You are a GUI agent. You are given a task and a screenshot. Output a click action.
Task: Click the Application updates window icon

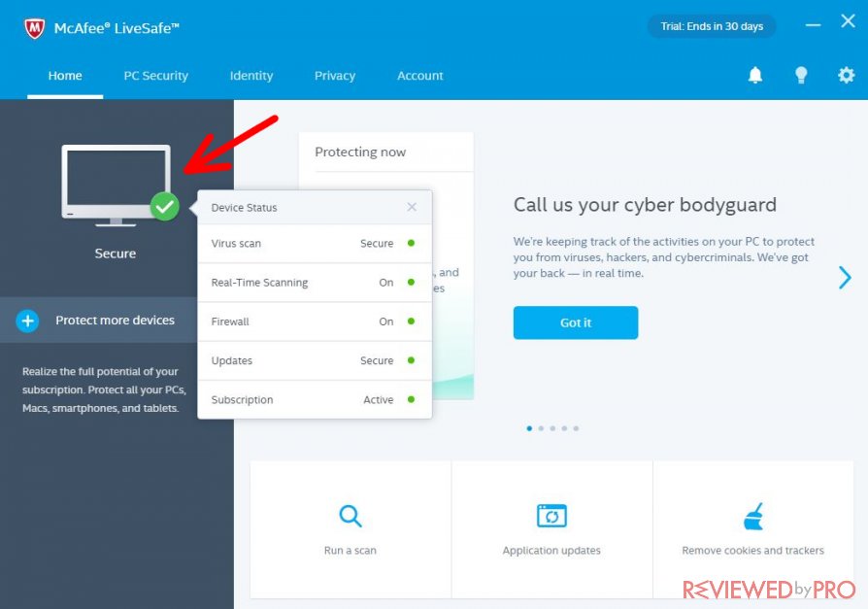click(x=551, y=516)
